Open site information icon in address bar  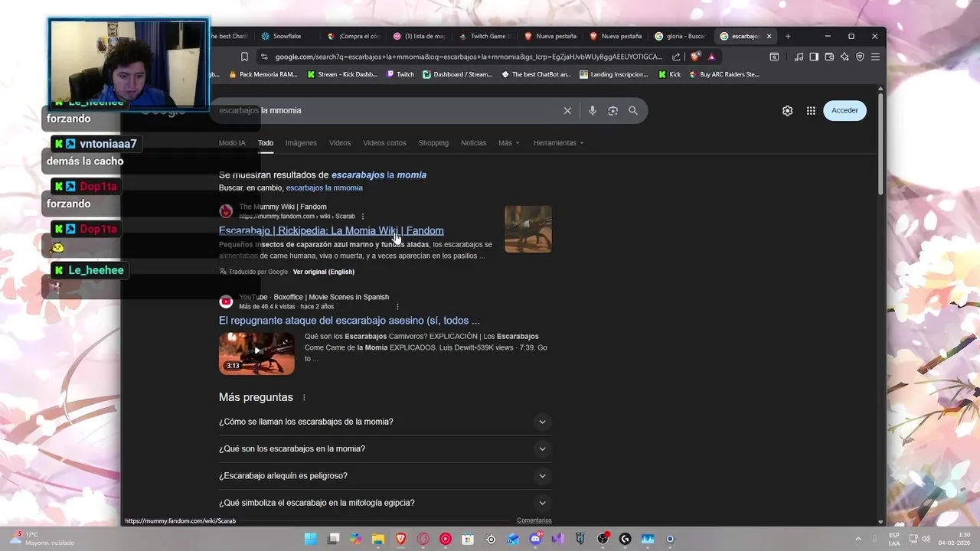[x=264, y=57]
